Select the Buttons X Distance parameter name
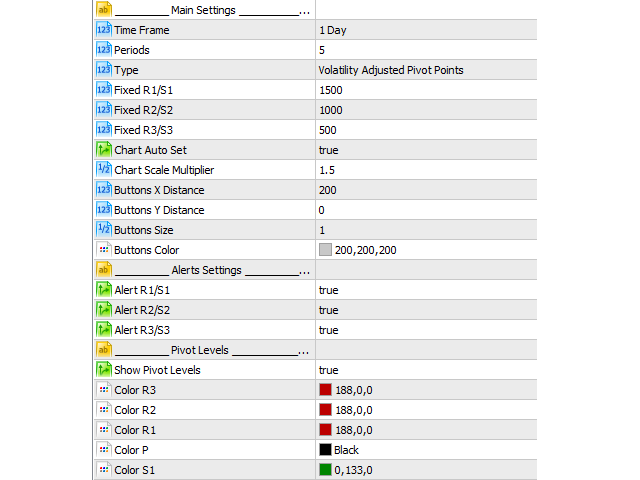This screenshot has width=640, height=480. point(159,190)
